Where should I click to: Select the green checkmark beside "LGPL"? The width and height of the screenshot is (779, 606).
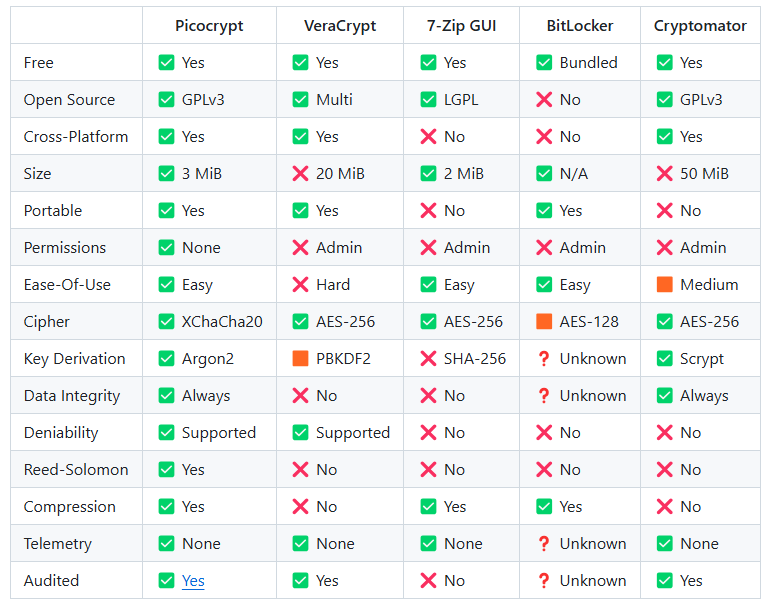coord(429,100)
